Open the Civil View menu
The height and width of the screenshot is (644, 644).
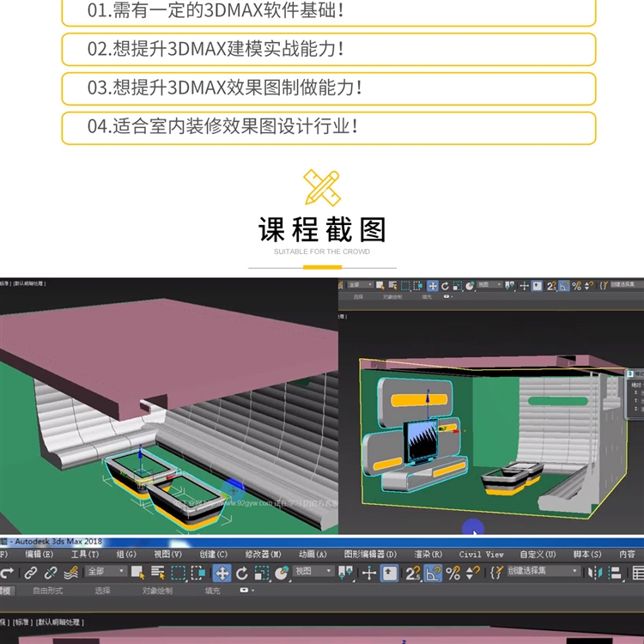coord(482,554)
